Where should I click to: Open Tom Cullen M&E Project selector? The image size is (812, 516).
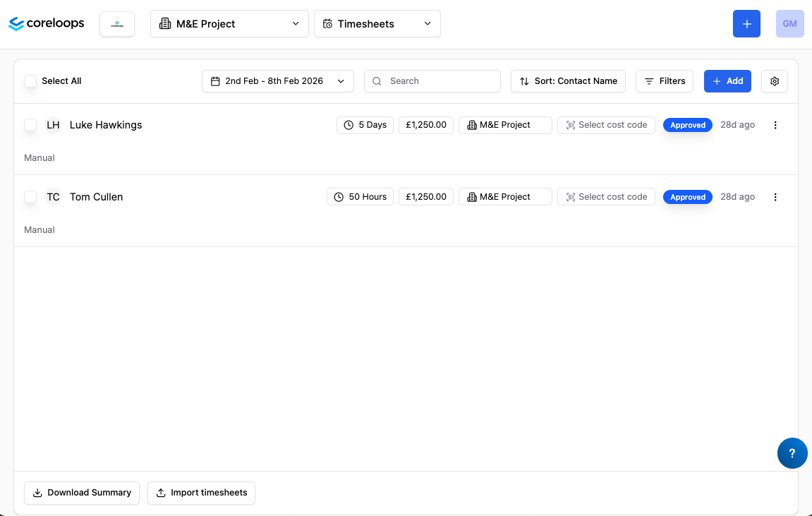pyautogui.click(x=505, y=197)
